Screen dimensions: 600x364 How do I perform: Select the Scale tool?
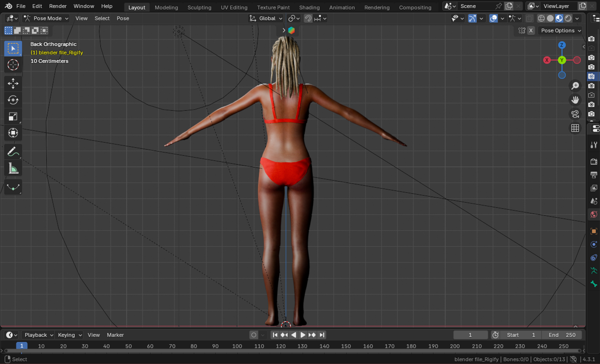pyautogui.click(x=13, y=116)
